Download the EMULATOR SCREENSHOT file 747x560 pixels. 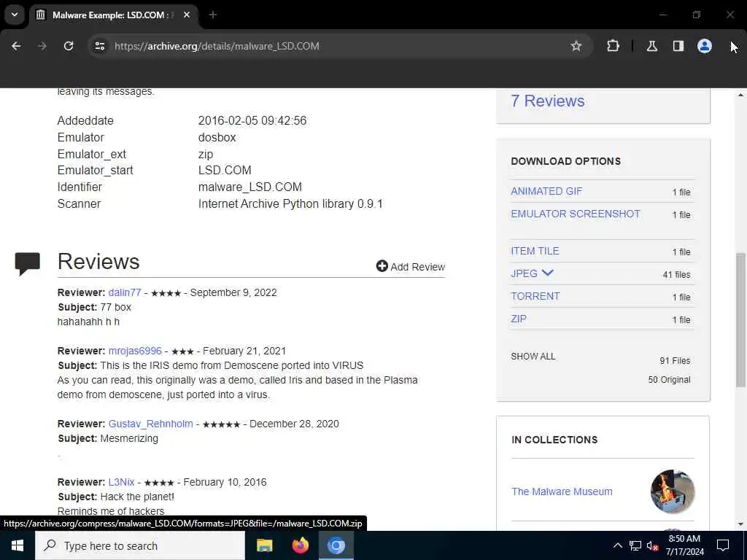click(x=576, y=214)
